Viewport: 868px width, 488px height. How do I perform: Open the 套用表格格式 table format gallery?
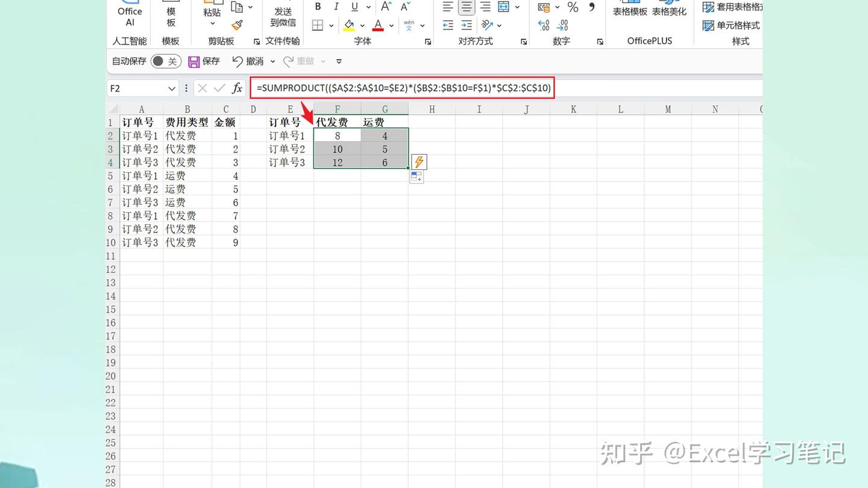[735, 7]
